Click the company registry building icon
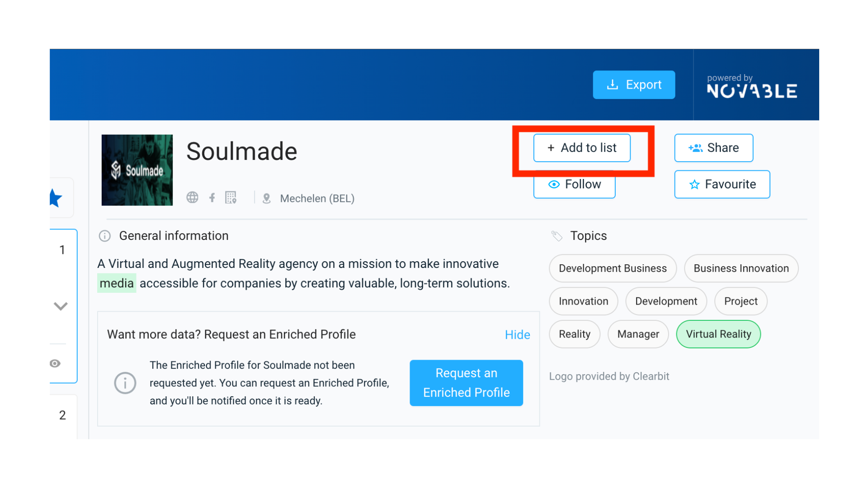868x488 pixels. pos(231,197)
